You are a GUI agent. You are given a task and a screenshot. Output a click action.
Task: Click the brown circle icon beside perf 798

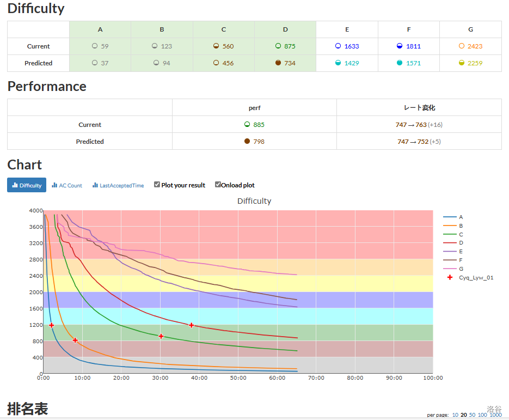click(247, 142)
